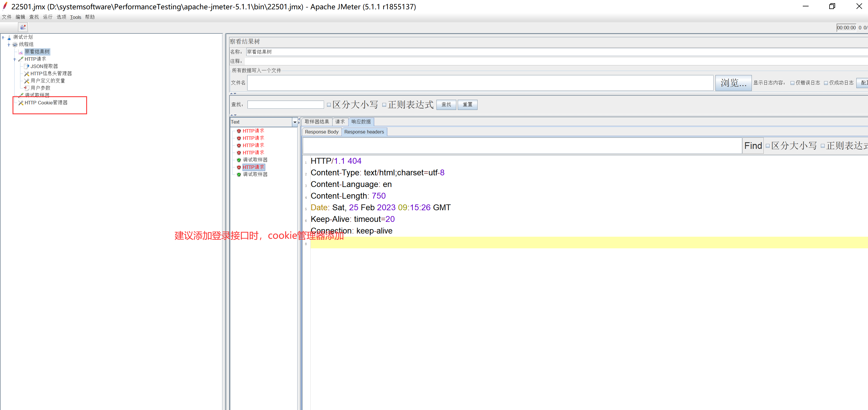Click the 用户参数 pre-processor icon

click(x=26, y=88)
